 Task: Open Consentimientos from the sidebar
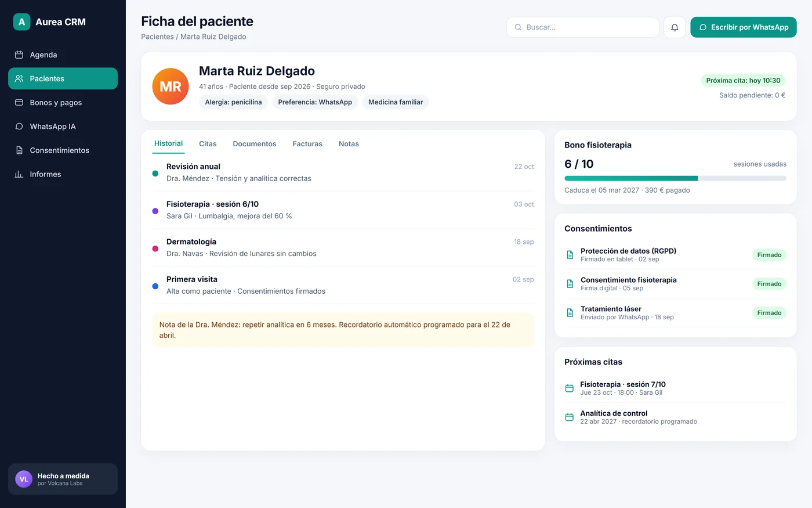tap(63, 150)
